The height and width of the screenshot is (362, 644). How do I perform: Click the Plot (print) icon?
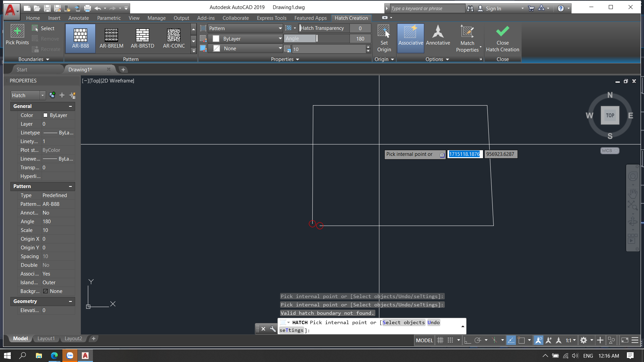[x=88, y=8]
